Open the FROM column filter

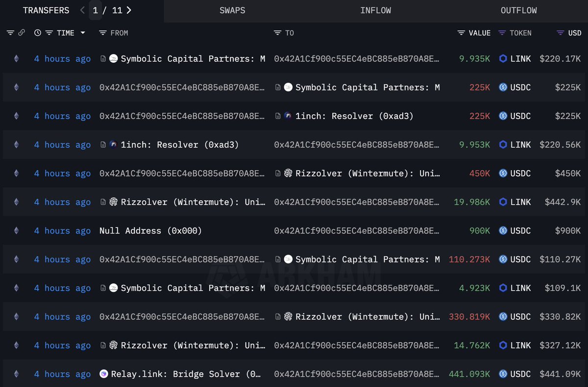coord(102,33)
